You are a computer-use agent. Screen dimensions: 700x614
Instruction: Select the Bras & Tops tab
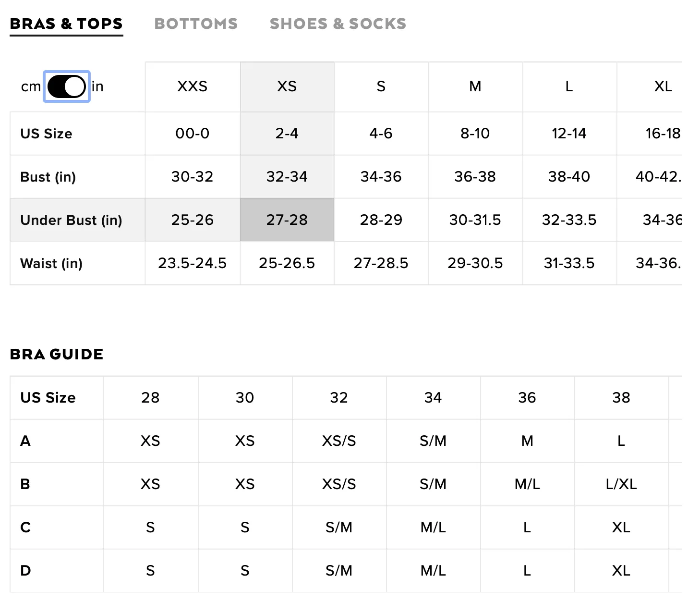66,24
